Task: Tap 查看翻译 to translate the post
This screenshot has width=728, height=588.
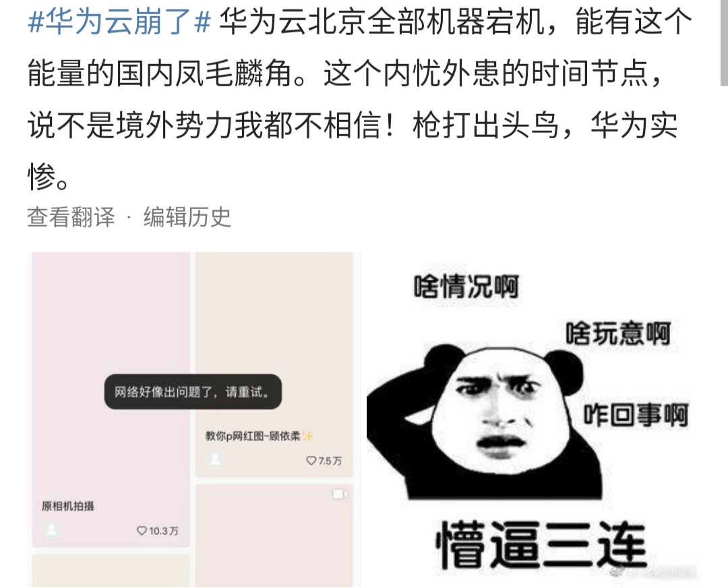Action: pos(71,217)
